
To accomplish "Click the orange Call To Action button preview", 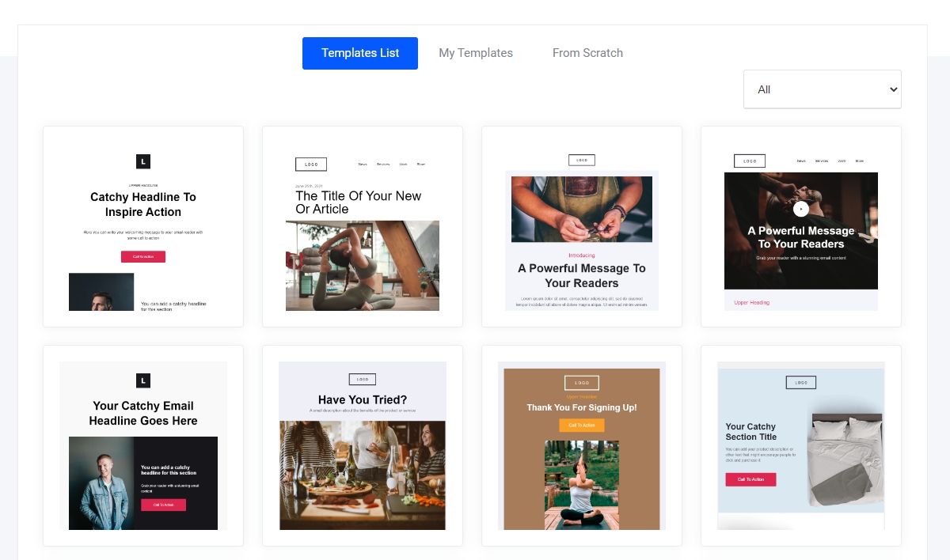I will point(582,425).
